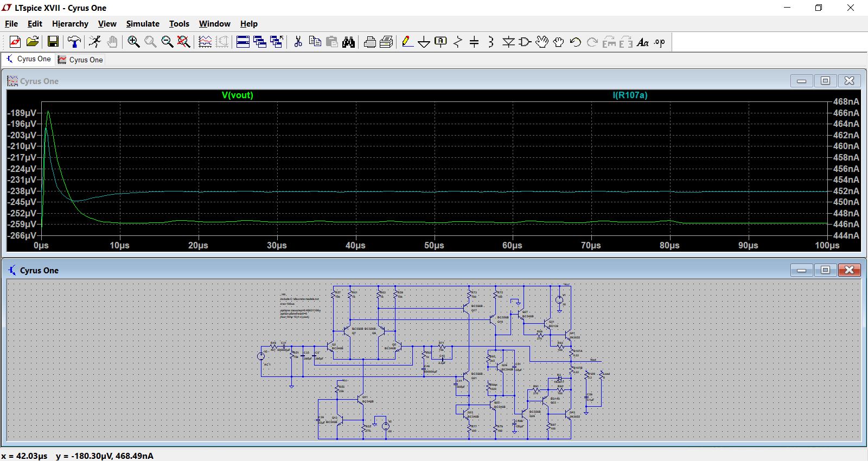Switch to the Cyrus One schematic tab
Image resolution: width=868 pixels, height=461 pixels.
(28, 59)
